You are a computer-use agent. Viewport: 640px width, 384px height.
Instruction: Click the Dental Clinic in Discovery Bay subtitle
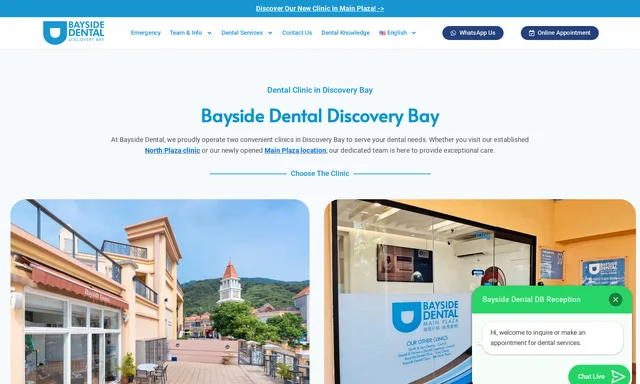tap(320, 90)
